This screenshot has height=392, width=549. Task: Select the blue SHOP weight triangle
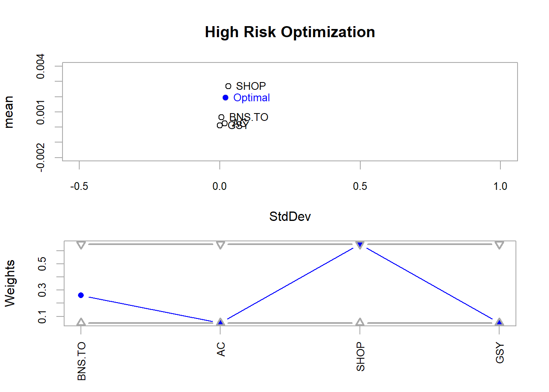360,245
